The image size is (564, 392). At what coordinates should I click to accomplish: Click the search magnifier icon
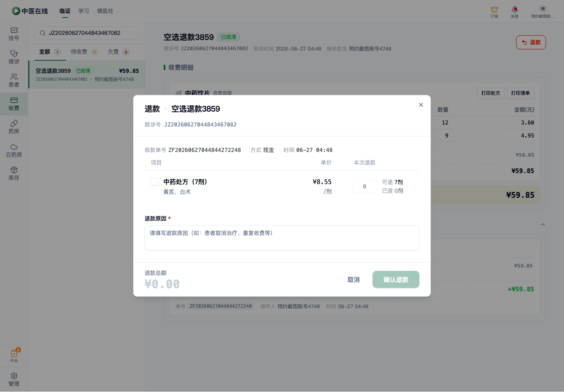[43, 33]
